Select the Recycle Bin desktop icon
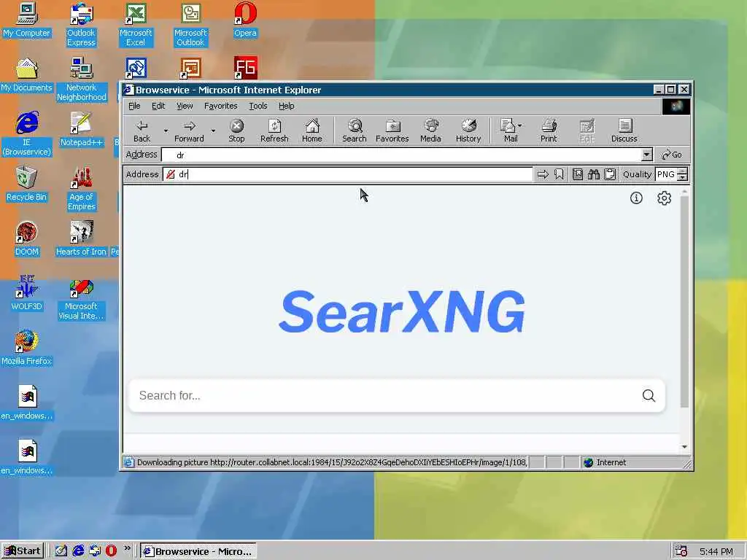747x560 pixels. tap(27, 184)
